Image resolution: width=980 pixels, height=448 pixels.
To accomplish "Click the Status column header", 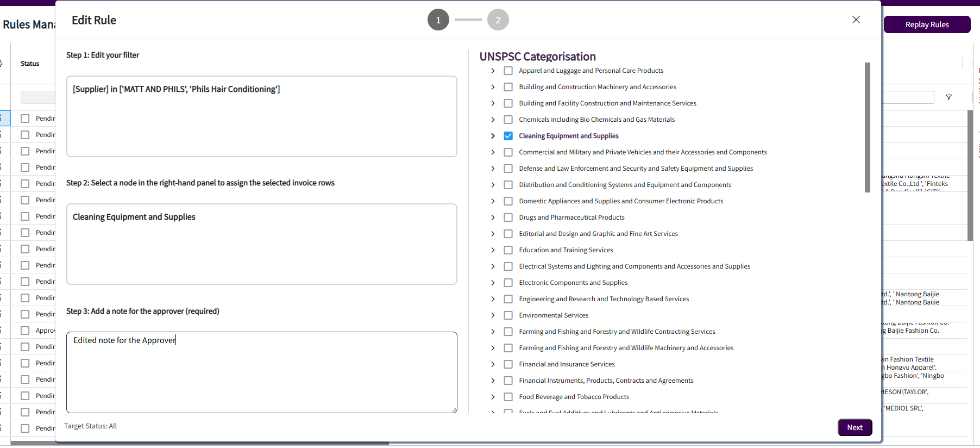I will tap(30, 64).
